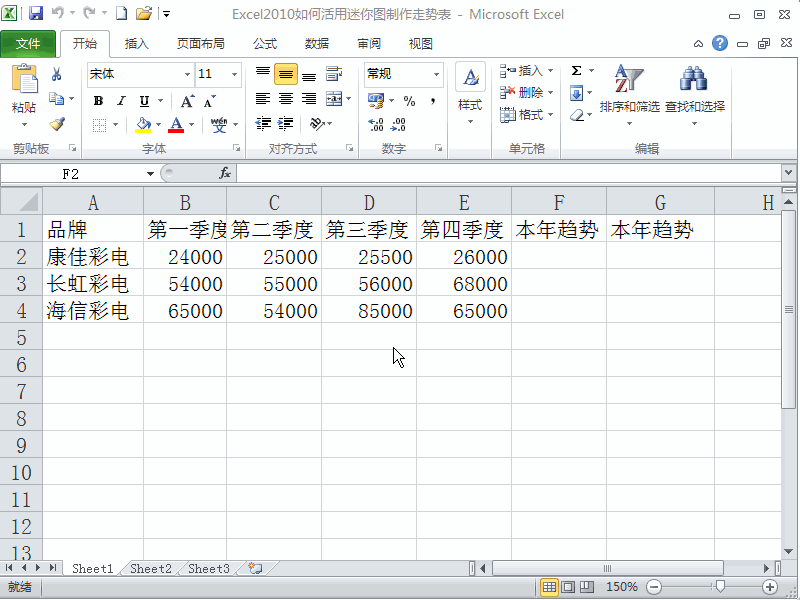
Task: Switch to the 审阅 Review tab
Action: [x=369, y=44]
